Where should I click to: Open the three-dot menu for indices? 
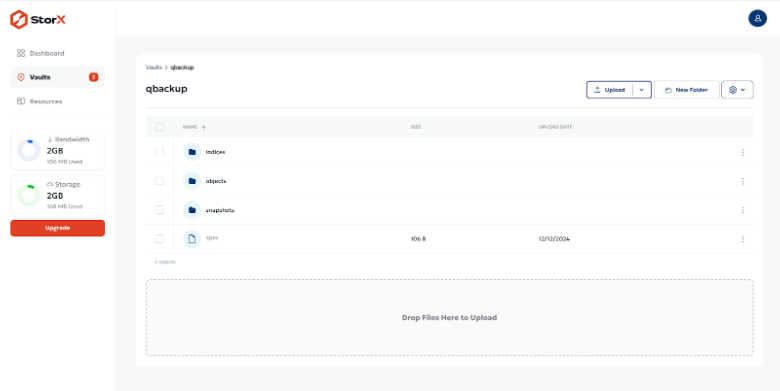tap(743, 152)
